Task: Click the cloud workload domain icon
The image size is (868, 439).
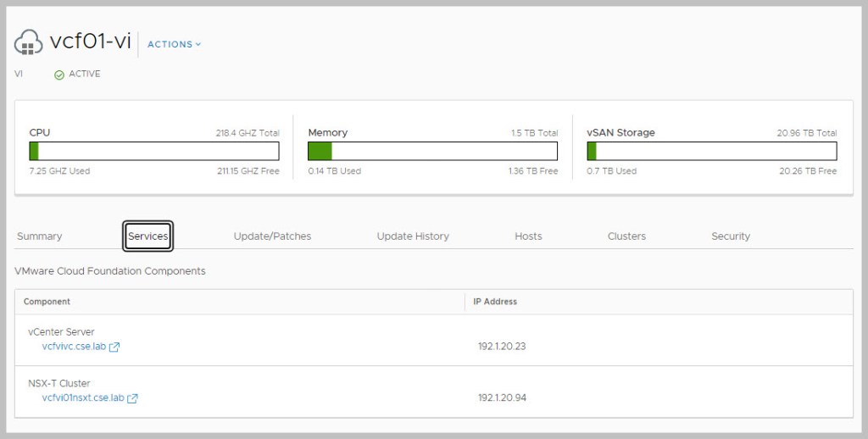Action: click(28, 42)
